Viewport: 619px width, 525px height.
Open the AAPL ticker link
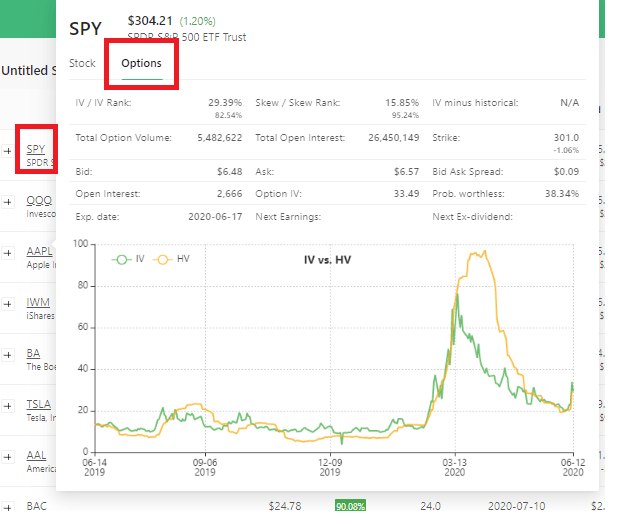tap(39, 251)
